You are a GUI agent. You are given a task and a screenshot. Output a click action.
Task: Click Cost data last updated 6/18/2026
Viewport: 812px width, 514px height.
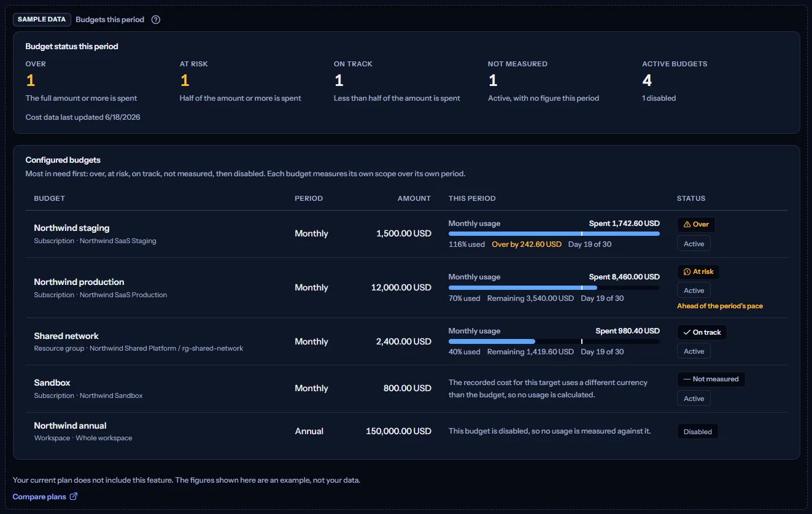[x=83, y=117]
